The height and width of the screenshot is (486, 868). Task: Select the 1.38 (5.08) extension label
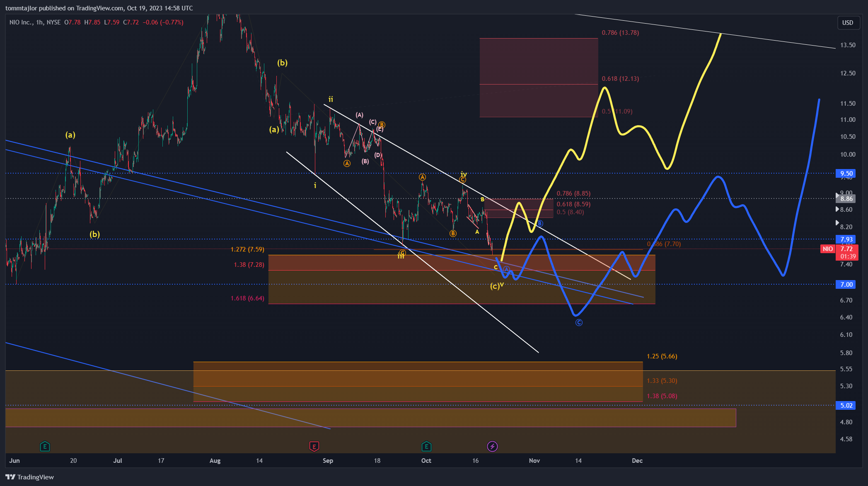(x=662, y=396)
